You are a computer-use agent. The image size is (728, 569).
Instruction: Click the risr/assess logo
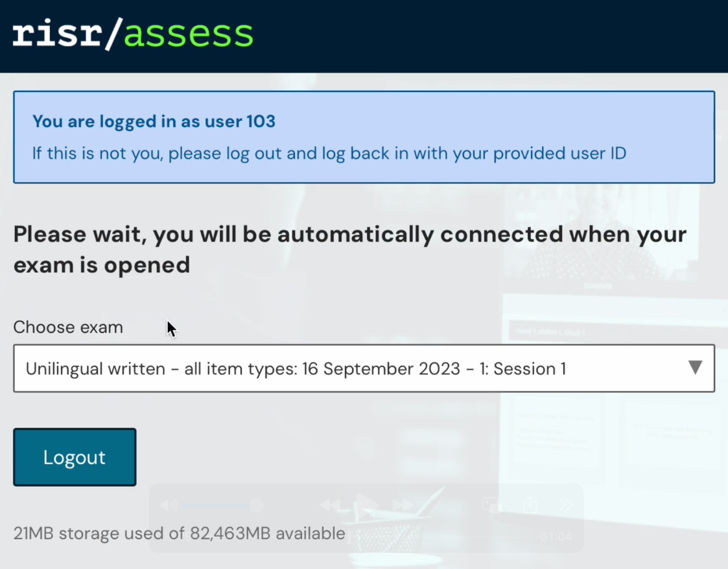133,35
